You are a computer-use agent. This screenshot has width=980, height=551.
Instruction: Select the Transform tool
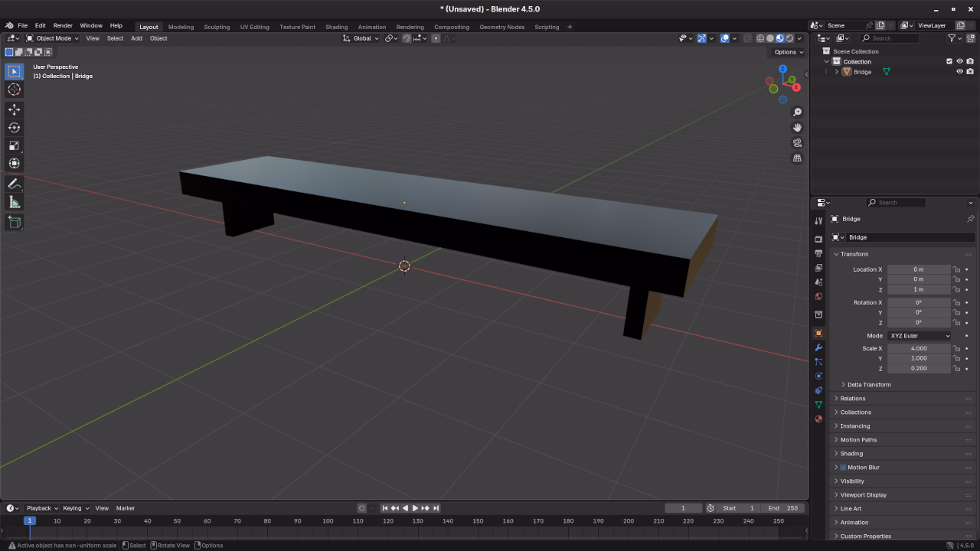[x=14, y=164]
